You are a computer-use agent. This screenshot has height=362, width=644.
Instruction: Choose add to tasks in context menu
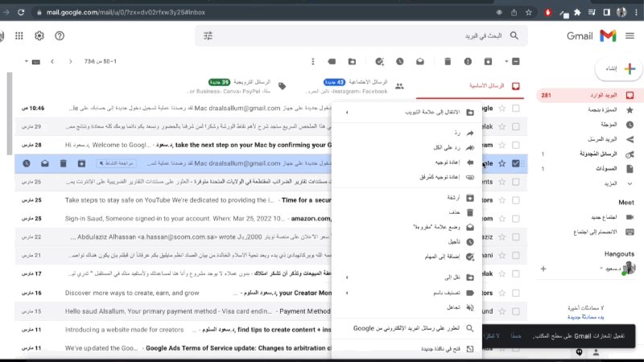(407, 257)
